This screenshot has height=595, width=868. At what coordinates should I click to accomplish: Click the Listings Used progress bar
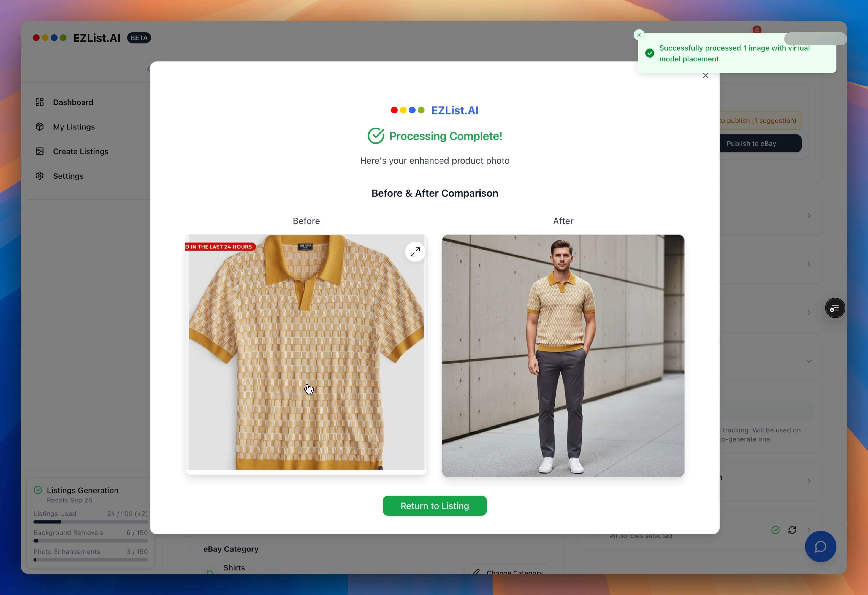pos(90,522)
